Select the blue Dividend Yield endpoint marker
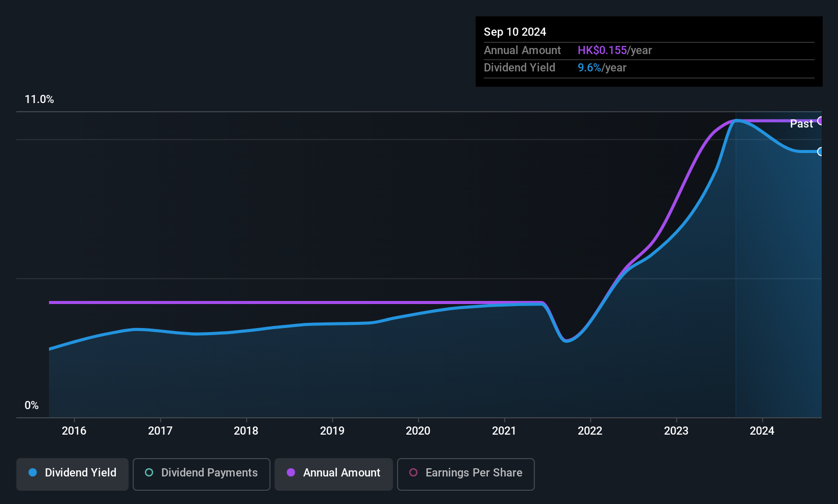The width and height of the screenshot is (838, 504). 820,152
